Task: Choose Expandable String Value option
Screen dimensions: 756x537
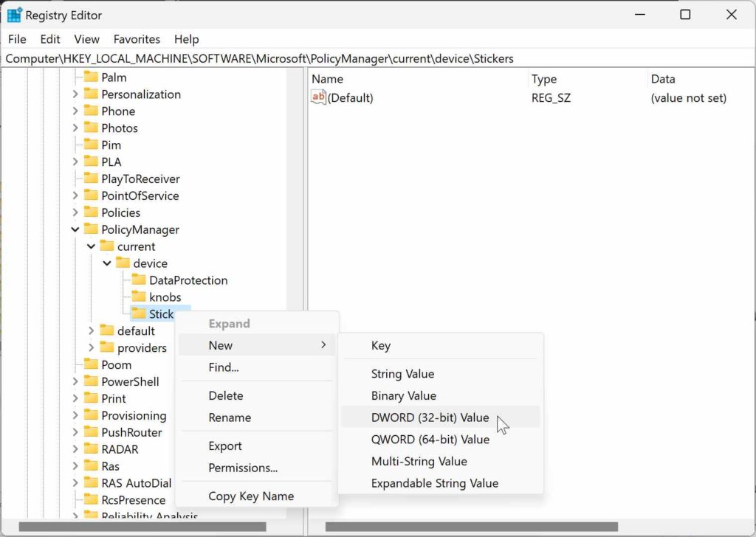Action: click(440, 483)
